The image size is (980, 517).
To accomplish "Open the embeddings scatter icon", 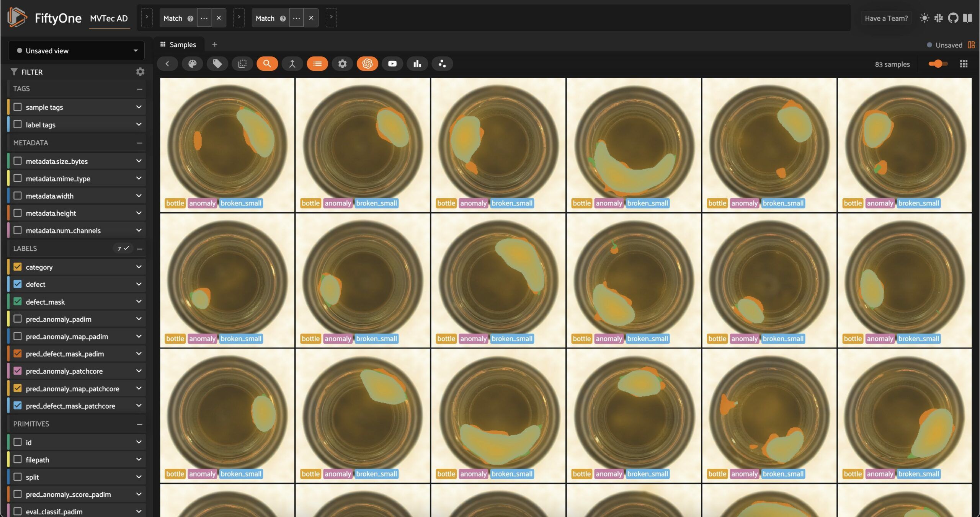I will coord(442,64).
